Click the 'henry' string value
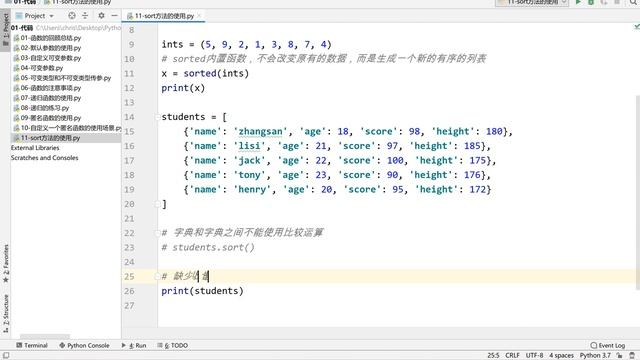Viewport: 640px width, 360px height. pos(252,190)
